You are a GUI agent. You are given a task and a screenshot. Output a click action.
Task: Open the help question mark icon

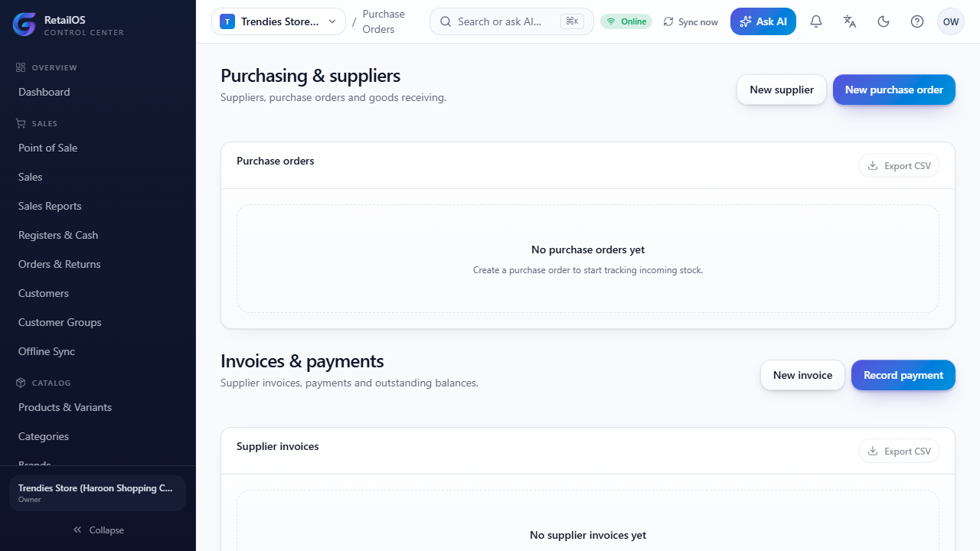pos(917,21)
